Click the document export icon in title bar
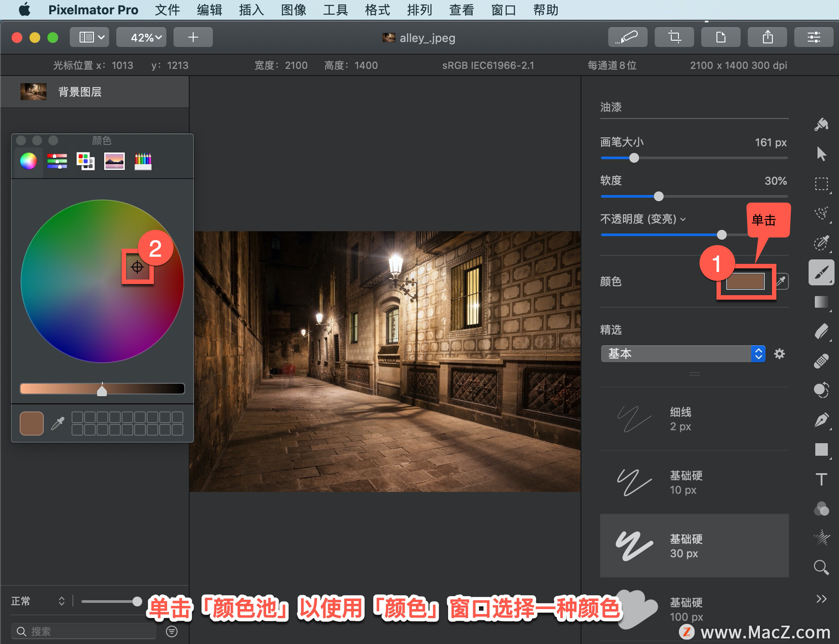The height and width of the screenshot is (644, 839). click(x=720, y=37)
